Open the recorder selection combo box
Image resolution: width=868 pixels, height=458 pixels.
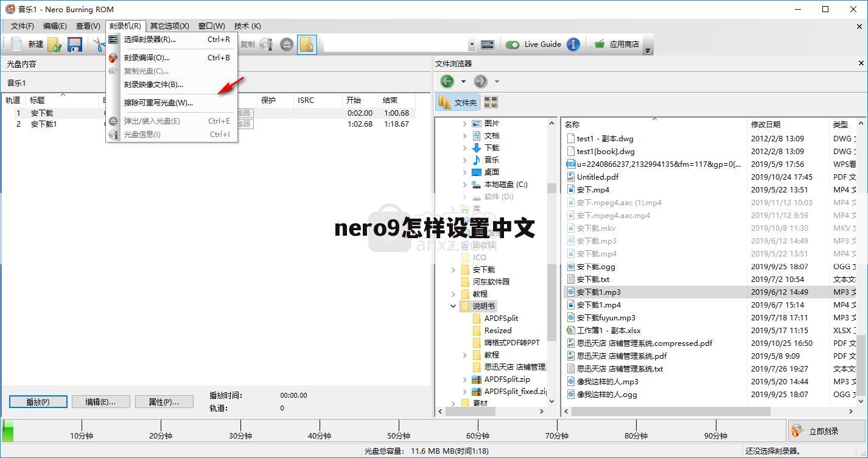click(x=398, y=44)
